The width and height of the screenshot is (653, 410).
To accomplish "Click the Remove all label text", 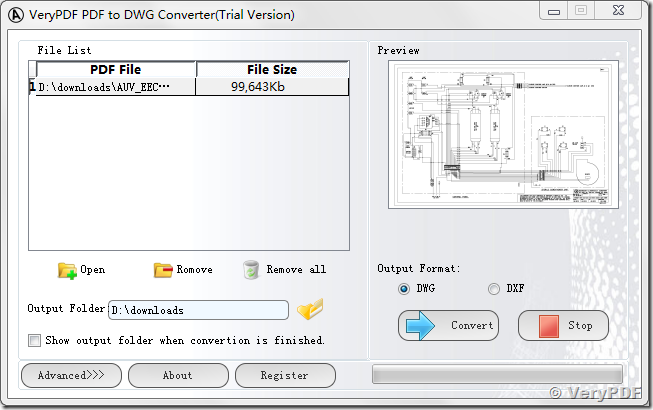I will (x=296, y=269).
